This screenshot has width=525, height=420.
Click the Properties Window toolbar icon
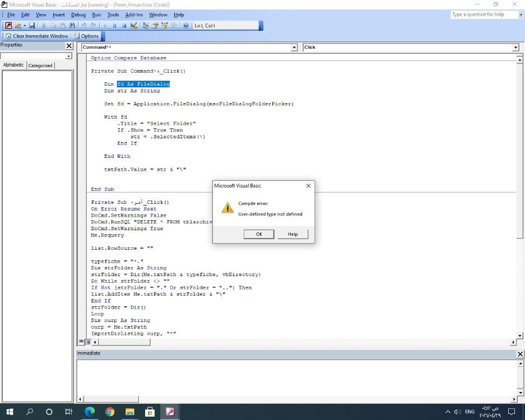[155, 25]
